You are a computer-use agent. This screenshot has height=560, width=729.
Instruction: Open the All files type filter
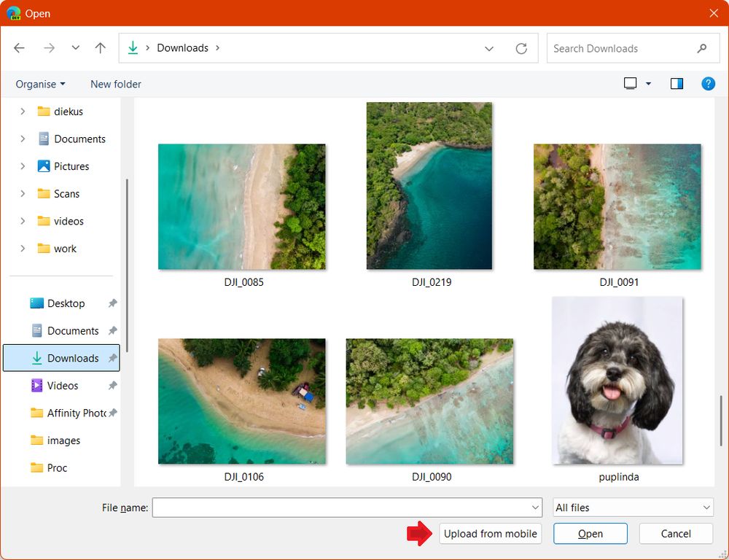[634, 508]
